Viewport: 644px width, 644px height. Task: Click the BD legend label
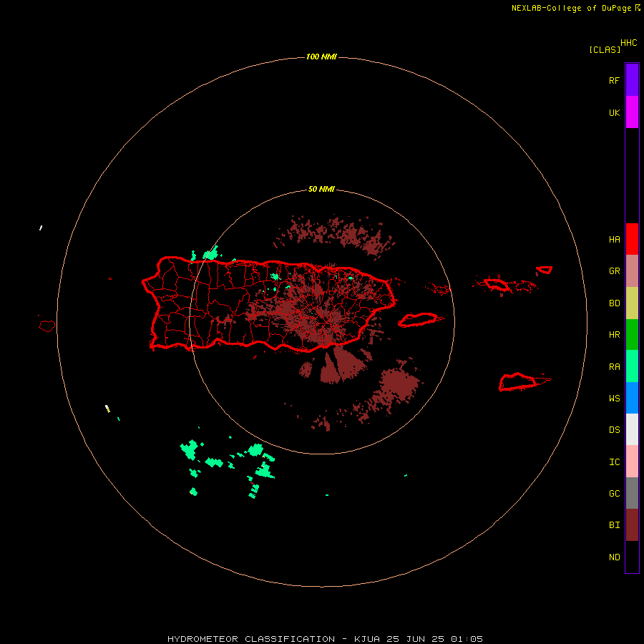(614, 303)
